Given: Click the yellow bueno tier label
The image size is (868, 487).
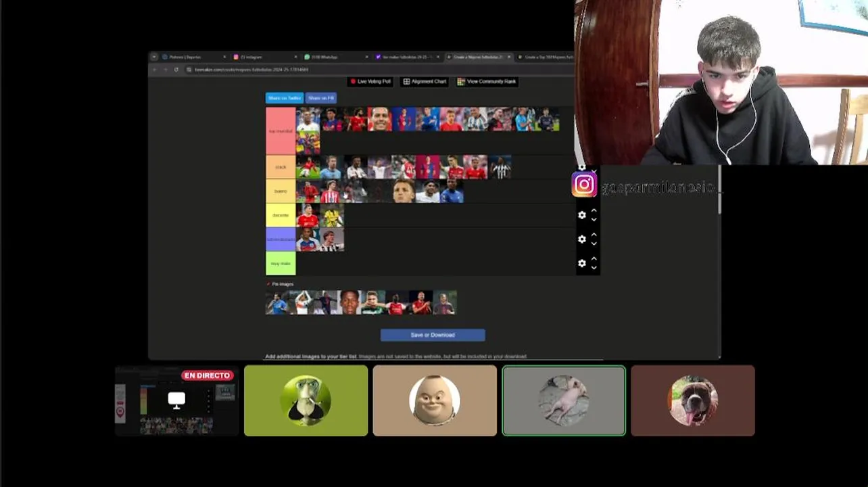Looking at the screenshot, I should point(281,191).
